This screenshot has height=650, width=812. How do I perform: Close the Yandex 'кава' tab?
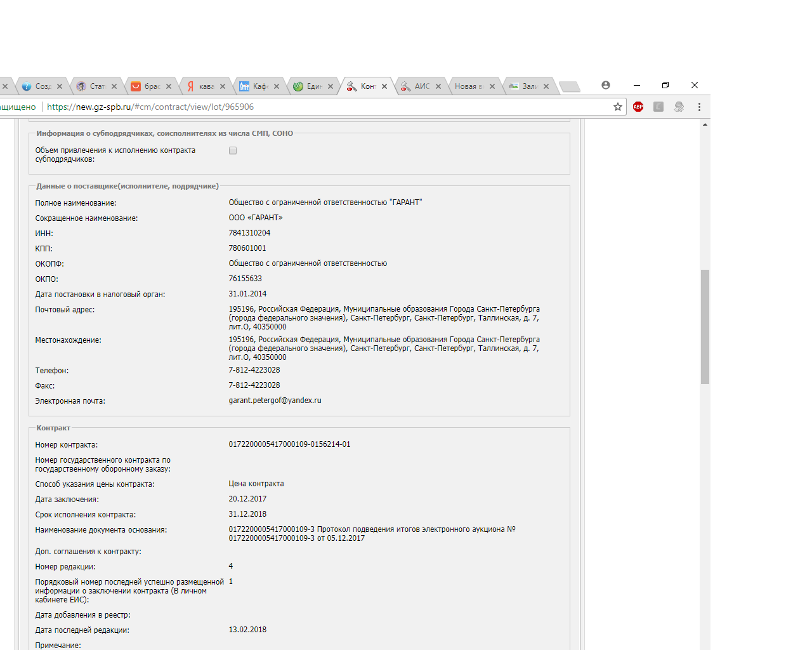pyautogui.click(x=223, y=86)
